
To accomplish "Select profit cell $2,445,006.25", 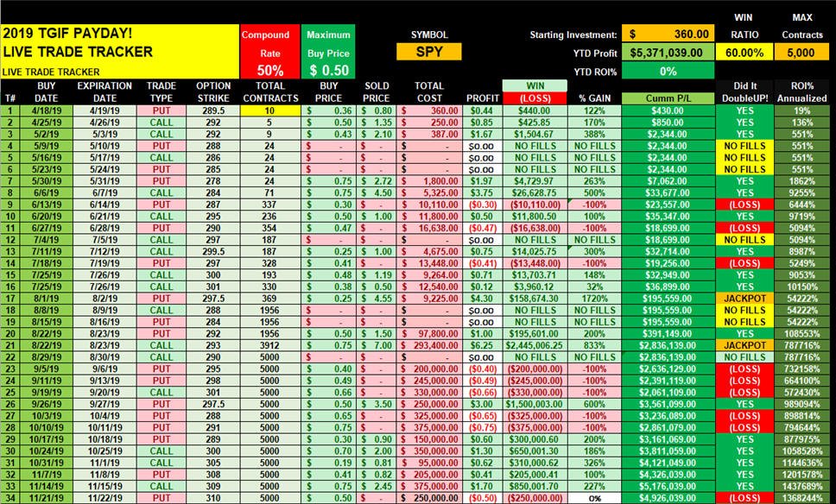I will tap(535, 345).
